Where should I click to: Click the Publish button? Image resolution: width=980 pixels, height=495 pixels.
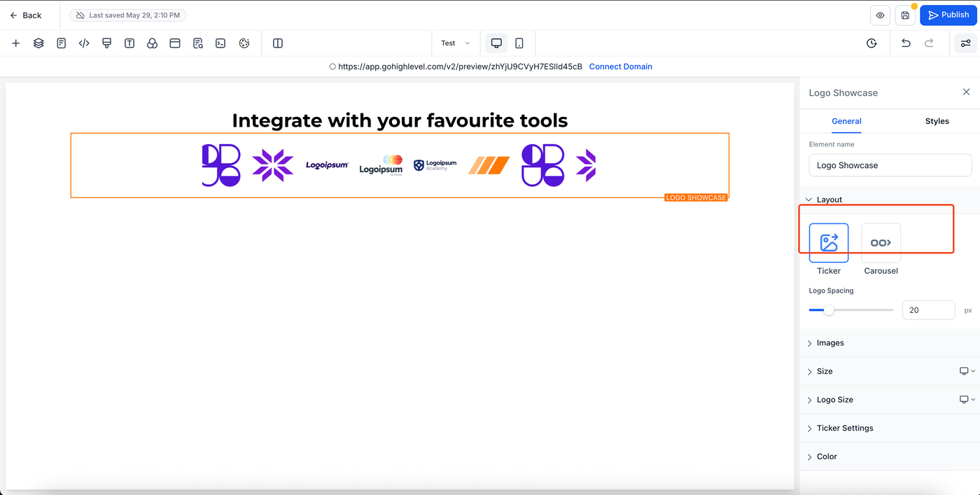click(x=948, y=15)
